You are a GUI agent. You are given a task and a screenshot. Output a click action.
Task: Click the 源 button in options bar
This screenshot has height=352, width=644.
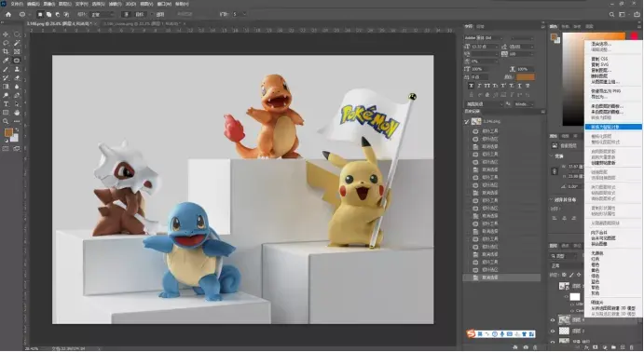click(127, 14)
